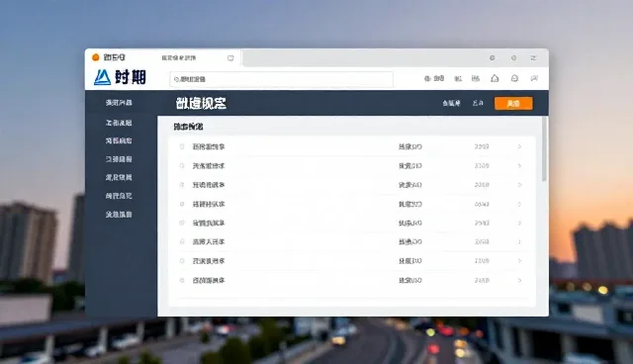Viewport: 633px width, 364px height.
Task: Expand the second list row via its chevron
Action: (x=519, y=165)
